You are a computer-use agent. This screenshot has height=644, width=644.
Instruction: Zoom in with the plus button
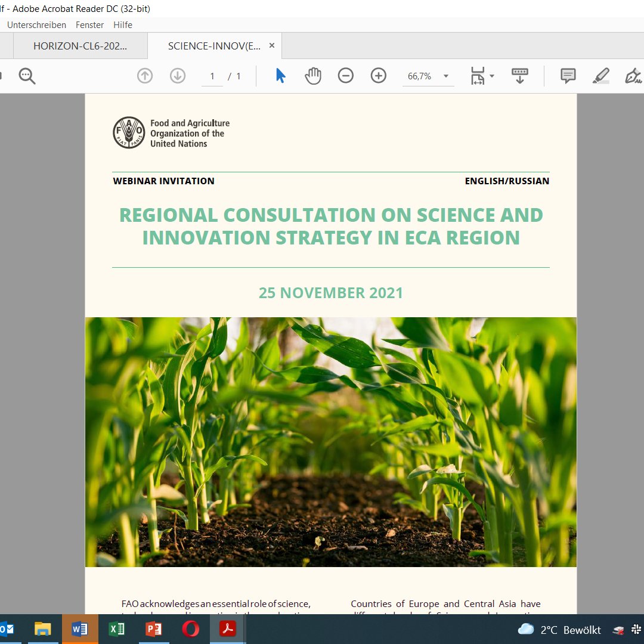378,76
